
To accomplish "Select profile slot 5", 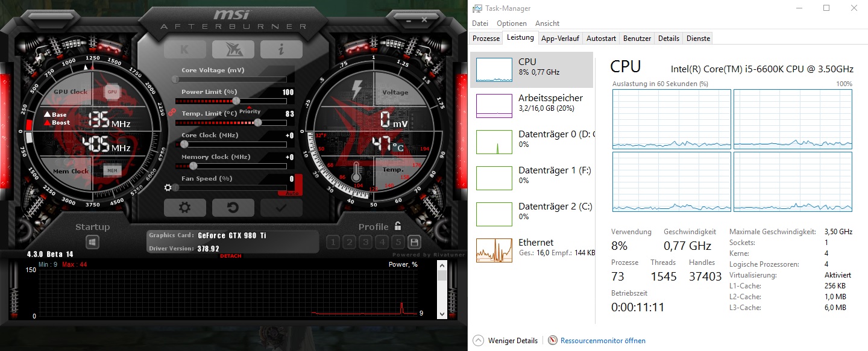I will (x=398, y=243).
